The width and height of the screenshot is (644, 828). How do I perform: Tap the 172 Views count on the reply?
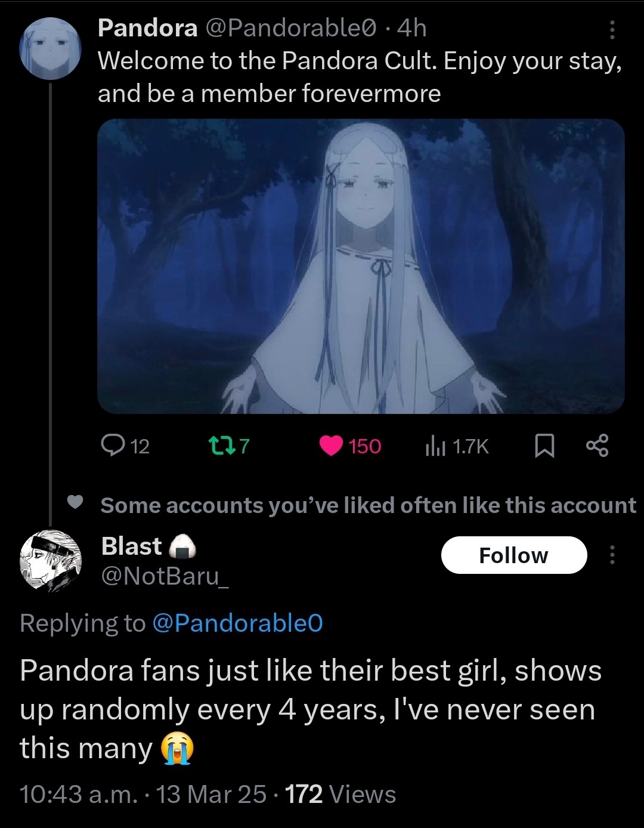pos(340,794)
